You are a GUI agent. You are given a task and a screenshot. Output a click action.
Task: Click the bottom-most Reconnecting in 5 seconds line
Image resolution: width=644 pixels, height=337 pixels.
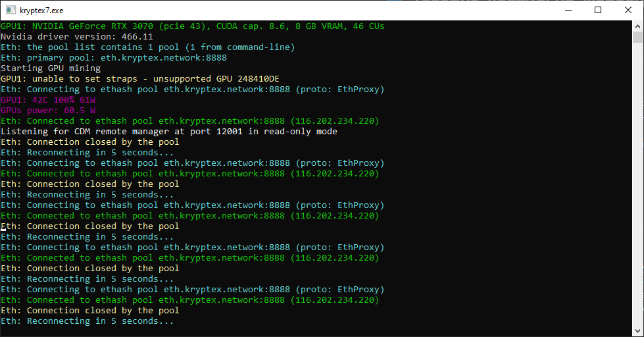(x=87, y=321)
